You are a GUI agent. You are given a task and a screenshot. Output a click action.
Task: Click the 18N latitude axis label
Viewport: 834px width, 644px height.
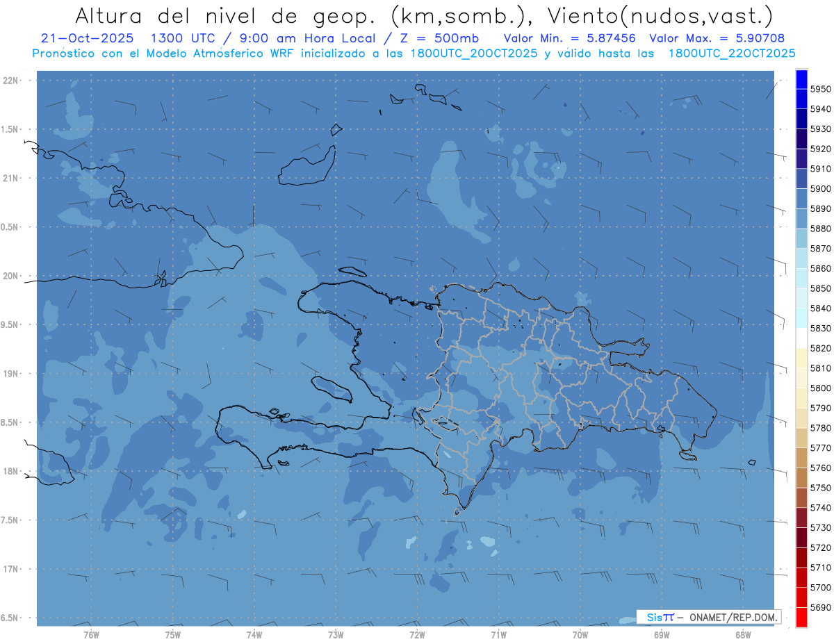12,471
